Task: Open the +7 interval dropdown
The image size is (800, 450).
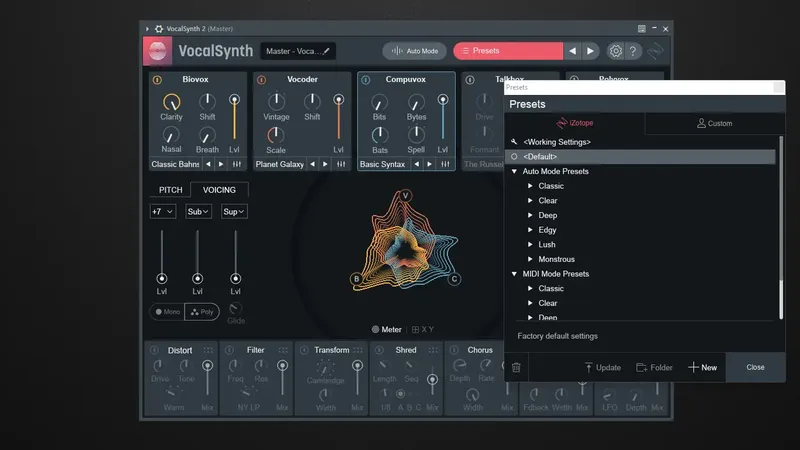Action: [163, 211]
